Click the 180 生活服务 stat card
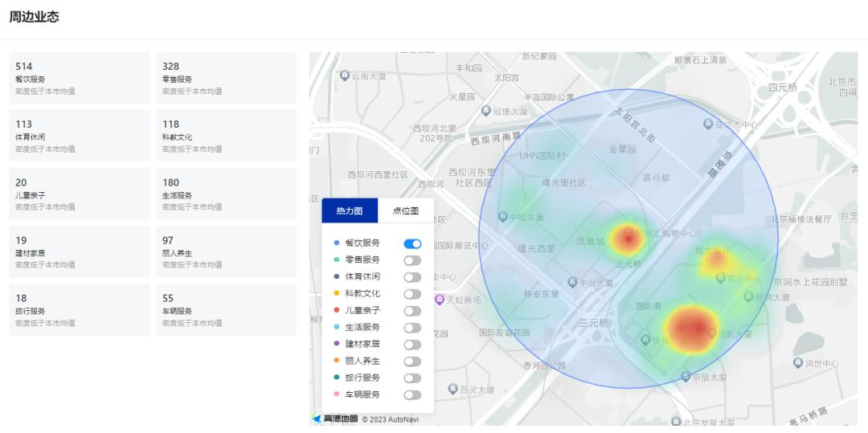The image size is (868, 433). coord(226,194)
